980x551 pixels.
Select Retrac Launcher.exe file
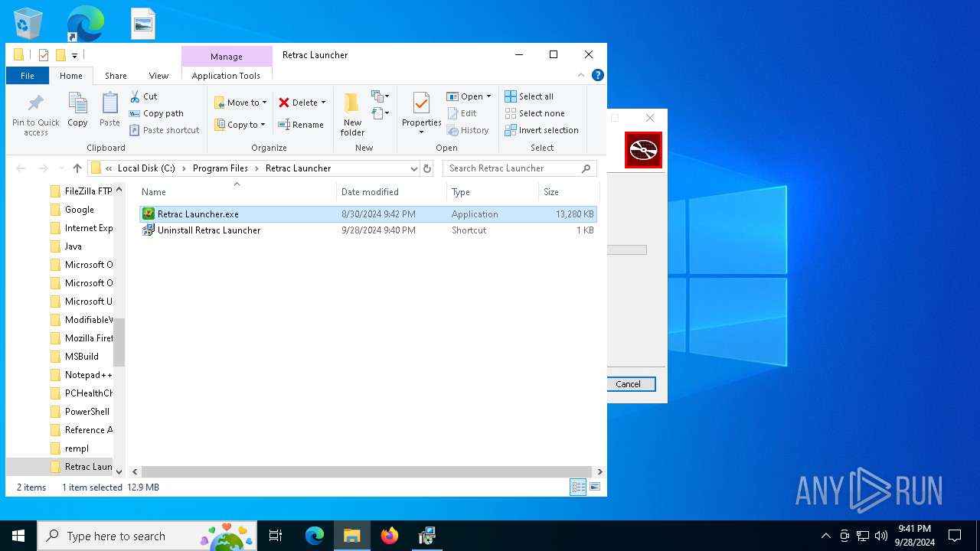pos(368,214)
